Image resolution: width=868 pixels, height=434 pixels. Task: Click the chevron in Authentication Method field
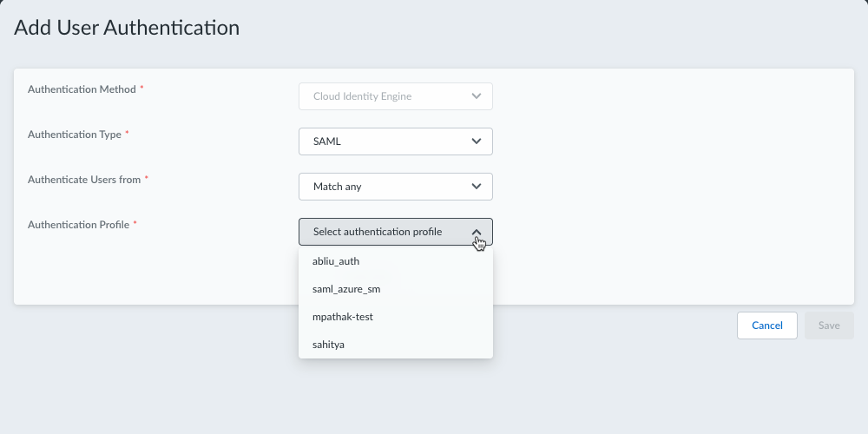click(476, 96)
